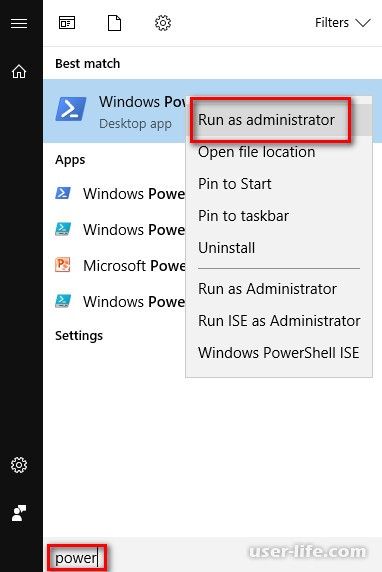Open the hamburger menu in sidebar
The height and width of the screenshot is (572, 382).
coord(19,23)
